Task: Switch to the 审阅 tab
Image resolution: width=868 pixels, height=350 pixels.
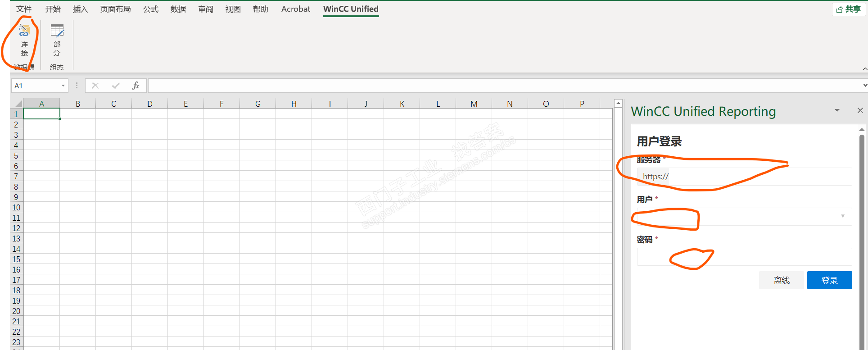Action: tap(206, 9)
